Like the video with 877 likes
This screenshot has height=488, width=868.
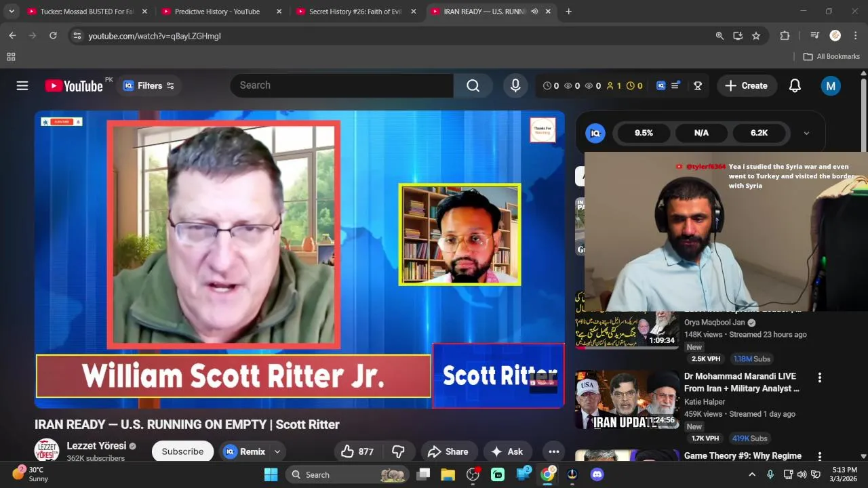(x=358, y=451)
